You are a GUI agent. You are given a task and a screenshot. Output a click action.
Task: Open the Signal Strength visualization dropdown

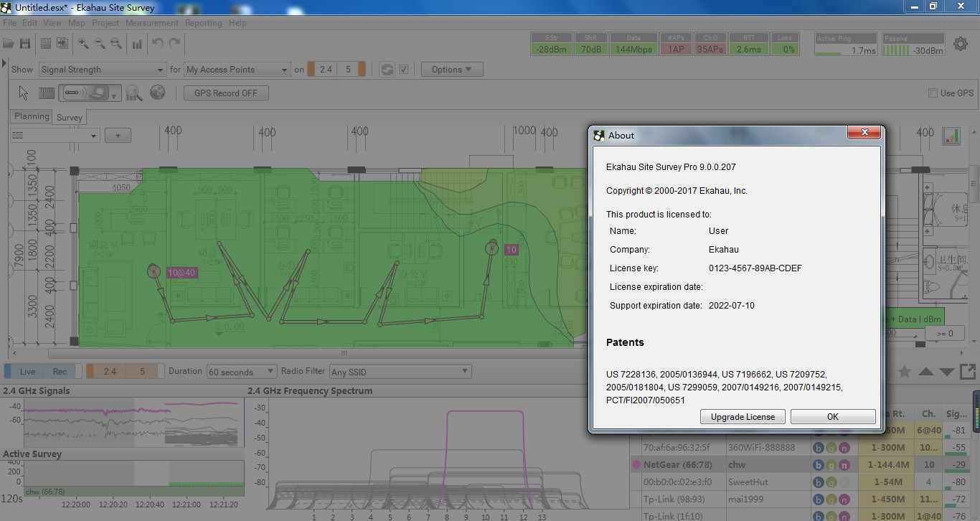coord(102,70)
